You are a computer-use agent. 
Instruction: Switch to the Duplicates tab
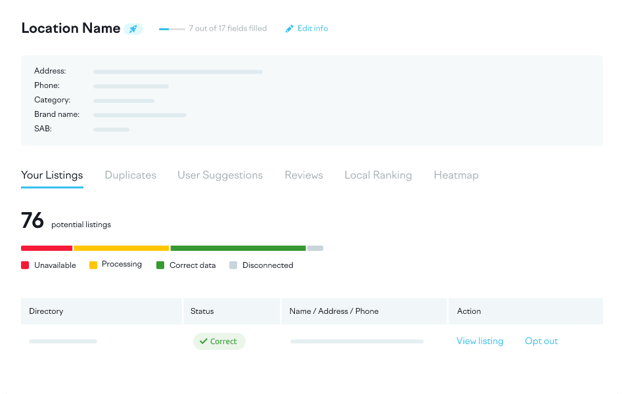click(131, 176)
